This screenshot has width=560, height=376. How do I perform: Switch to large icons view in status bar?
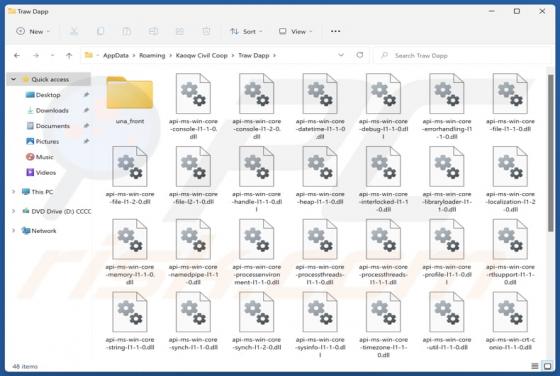(548, 366)
